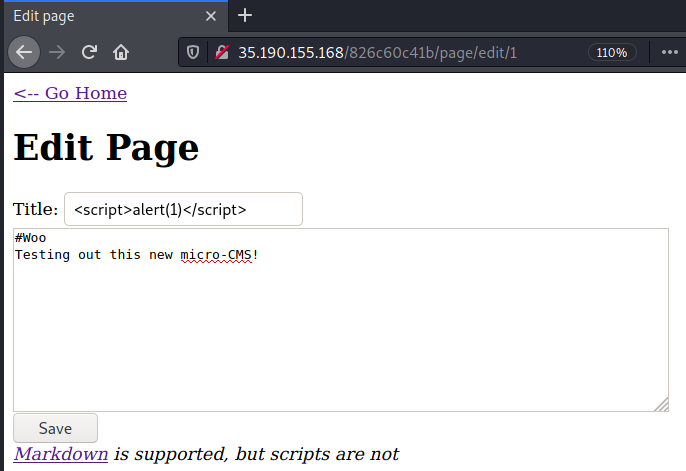
Task: Select the Edit page browser tab
Action: click(116, 17)
